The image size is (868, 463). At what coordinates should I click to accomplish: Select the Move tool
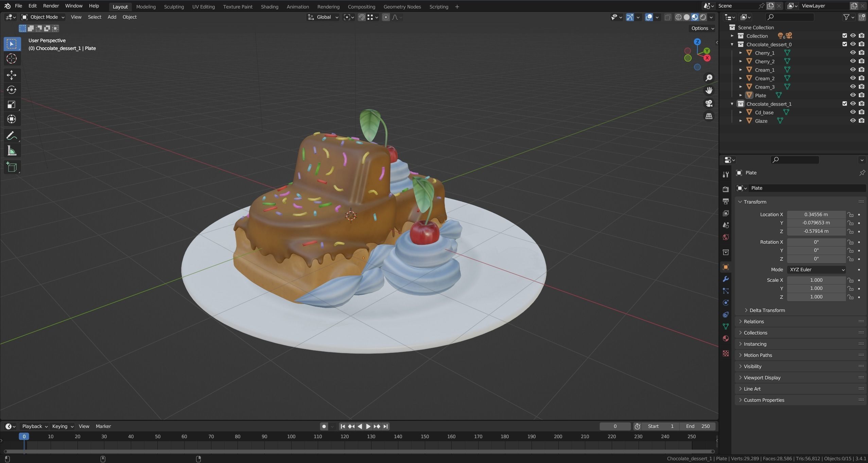coord(12,75)
